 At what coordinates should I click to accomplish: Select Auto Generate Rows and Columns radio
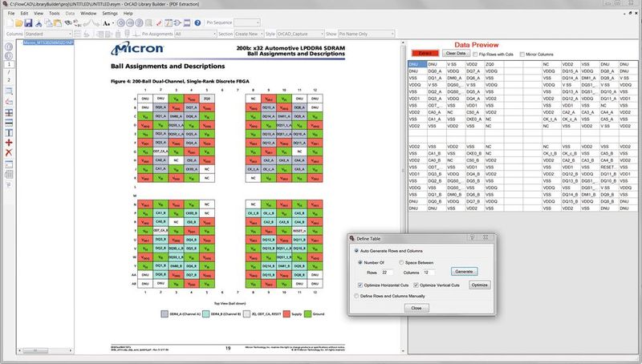coord(356,251)
